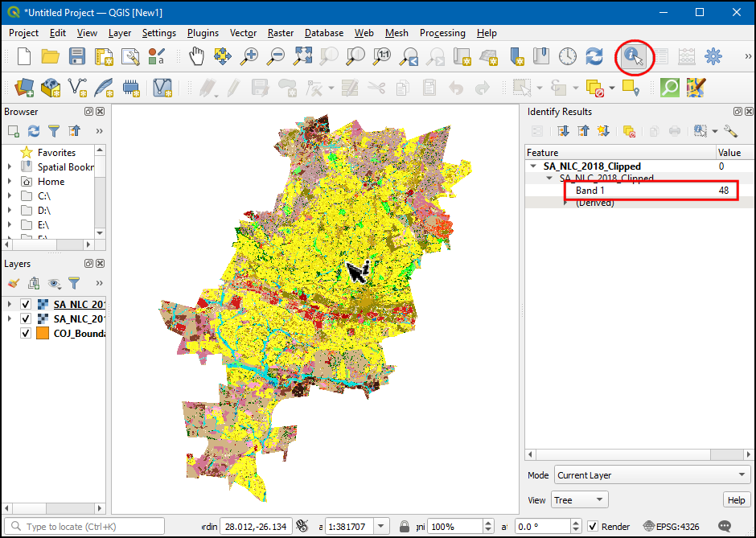Open the Processing Toolbox gear icon
756x538 pixels.
pyautogui.click(x=713, y=56)
